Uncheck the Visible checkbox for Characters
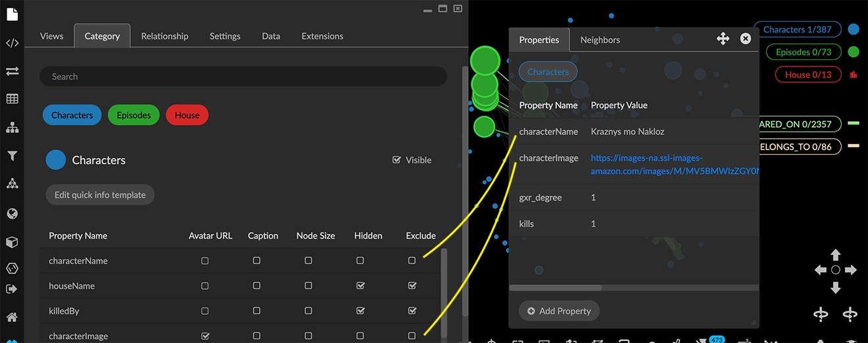This screenshot has width=868, height=343. point(397,160)
